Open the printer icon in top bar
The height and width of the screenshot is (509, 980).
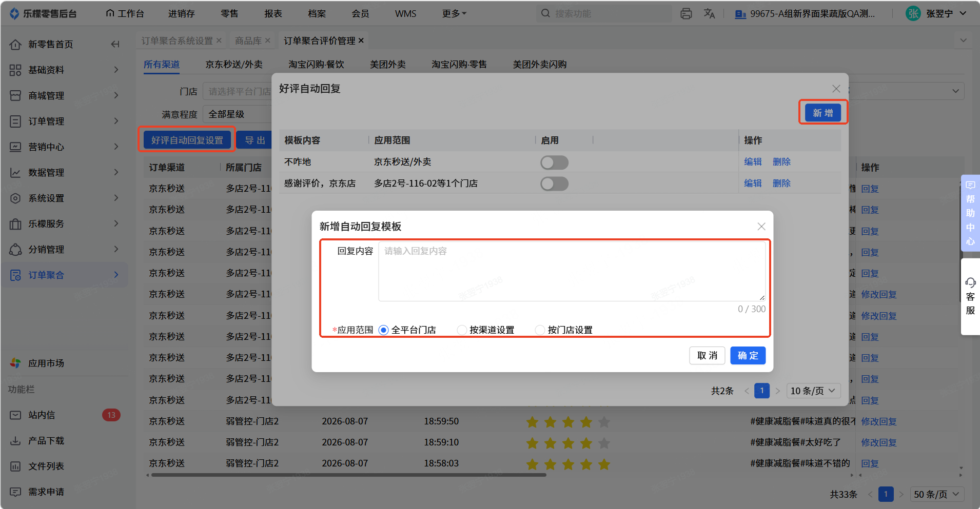click(x=686, y=14)
